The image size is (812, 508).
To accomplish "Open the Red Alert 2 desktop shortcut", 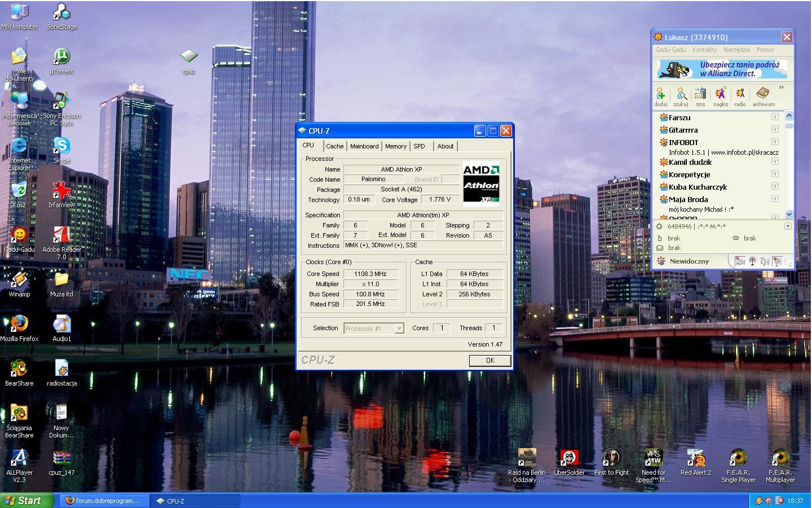I will click(x=696, y=462).
